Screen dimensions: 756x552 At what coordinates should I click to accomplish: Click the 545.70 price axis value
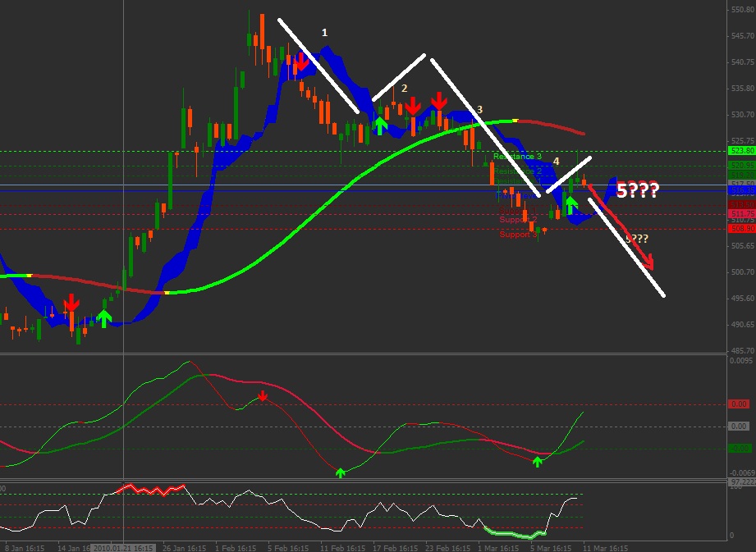[x=743, y=35]
